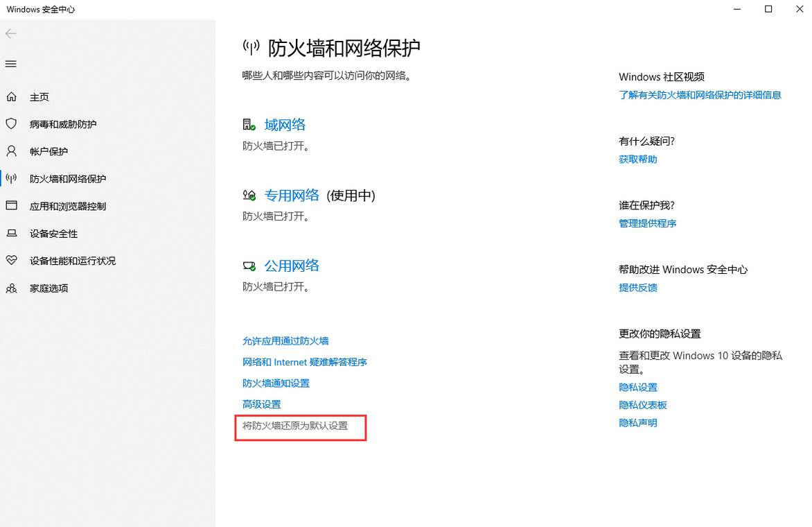The width and height of the screenshot is (812, 527).
Task: Click the window icon for 应用和浏览器控制
Action: coord(11,206)
